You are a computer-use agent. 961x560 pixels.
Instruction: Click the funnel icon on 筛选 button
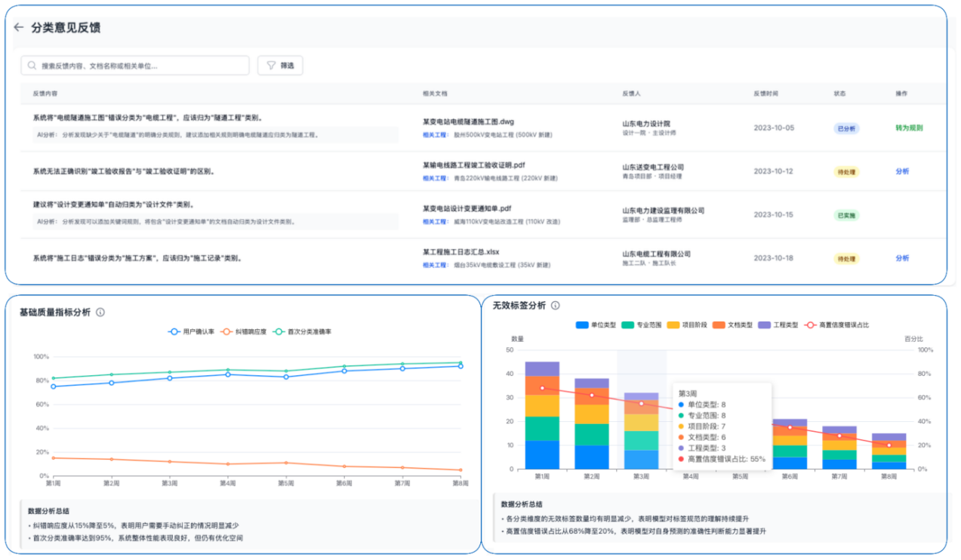[x=270, y=66]
